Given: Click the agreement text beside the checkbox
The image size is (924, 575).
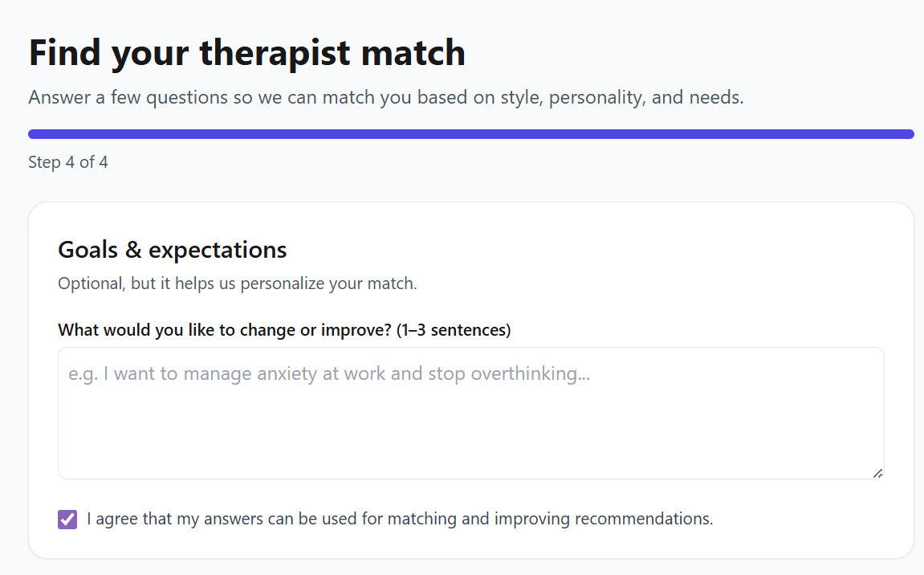Looking at the screenshot, I should [399, 519].
